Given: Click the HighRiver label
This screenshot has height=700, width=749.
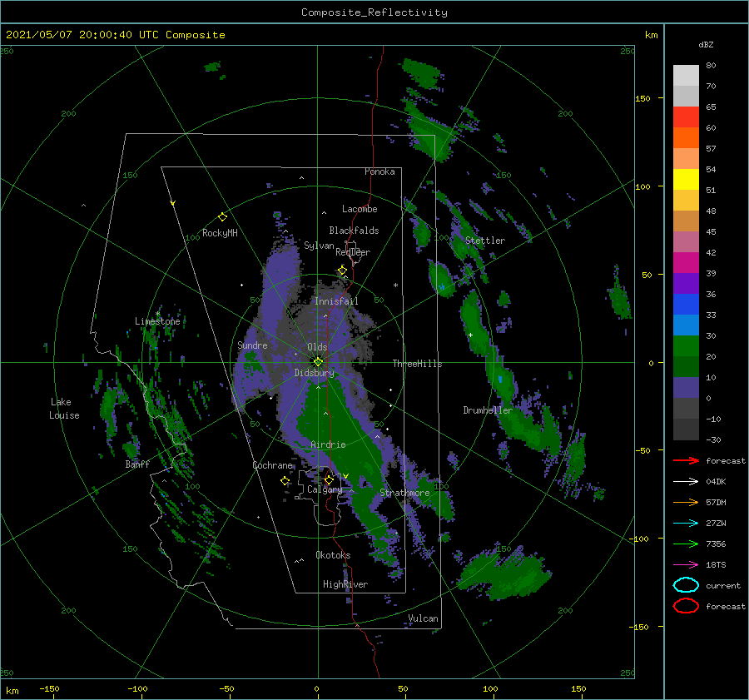Looking at the screenshot, I should tap(345, 584).
